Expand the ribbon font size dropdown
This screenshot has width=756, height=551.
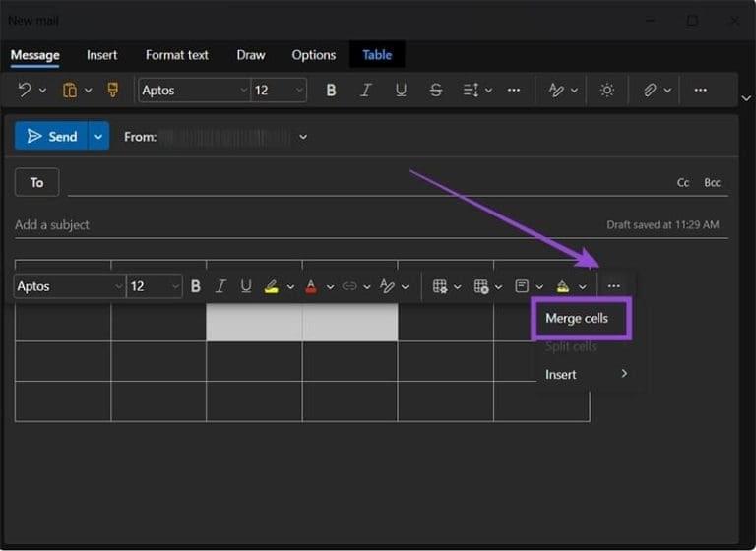pos(298,90)
